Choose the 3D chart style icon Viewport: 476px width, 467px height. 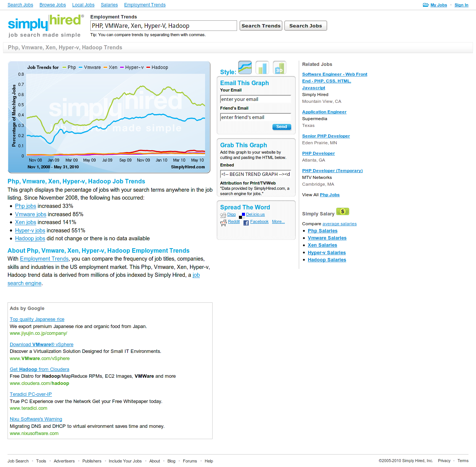pos(280,67)
